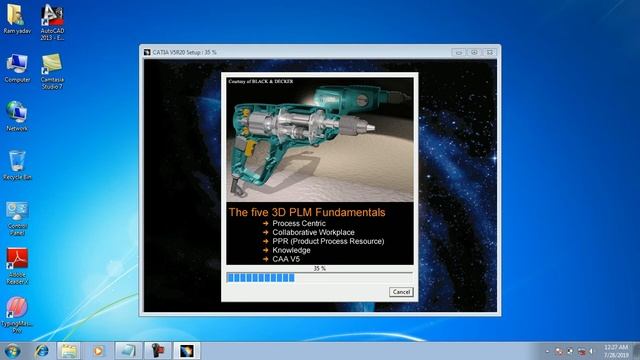Click the CATIA setup title bar icon
Viewport: 640px width, 360px height.
pos(147,52)
